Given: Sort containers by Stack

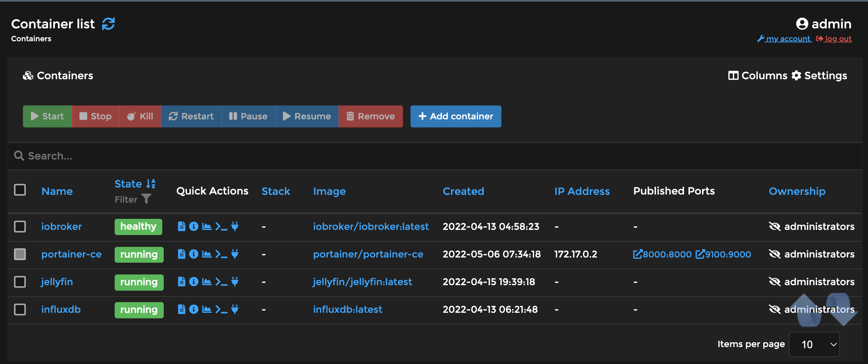Looking at the screenshot, I should [x=276, y=191].
